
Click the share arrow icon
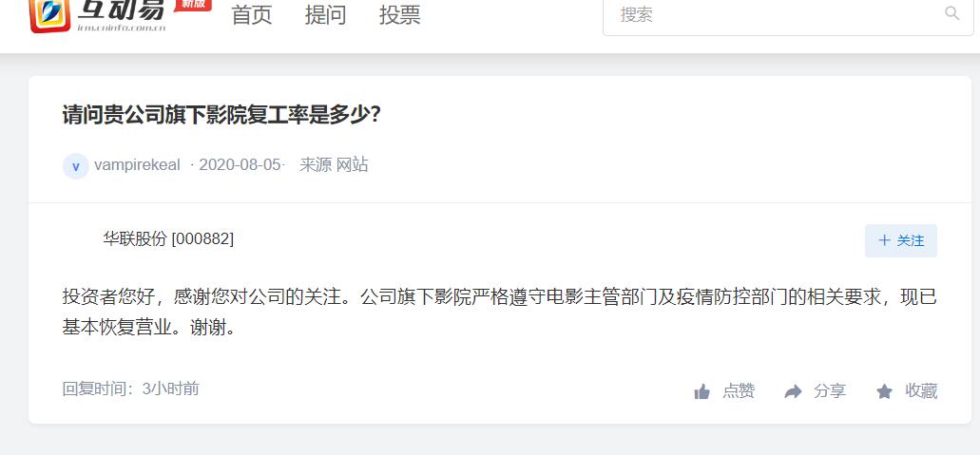[x=793, y=392]
